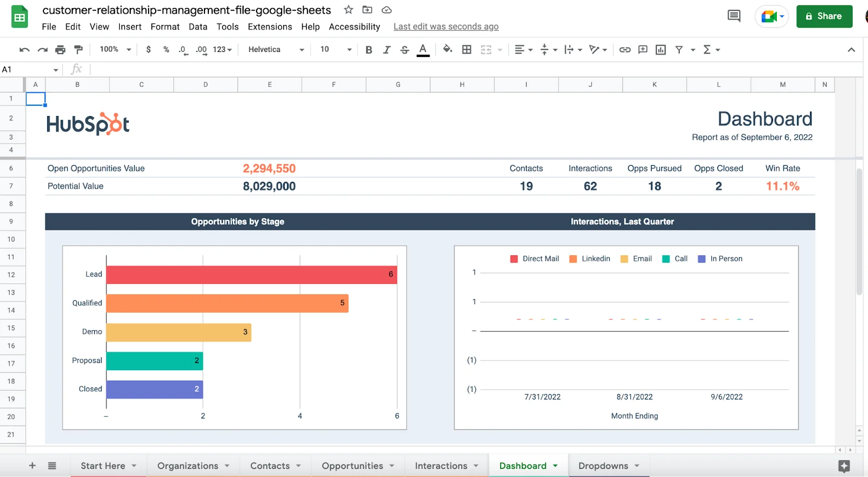
Task: Open comment history icon
Action: pos(733,16)
